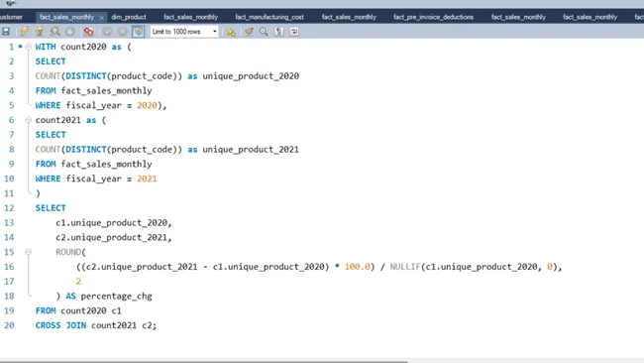Open the fact_pre_invoice_deductions tab

click(433, 17)
